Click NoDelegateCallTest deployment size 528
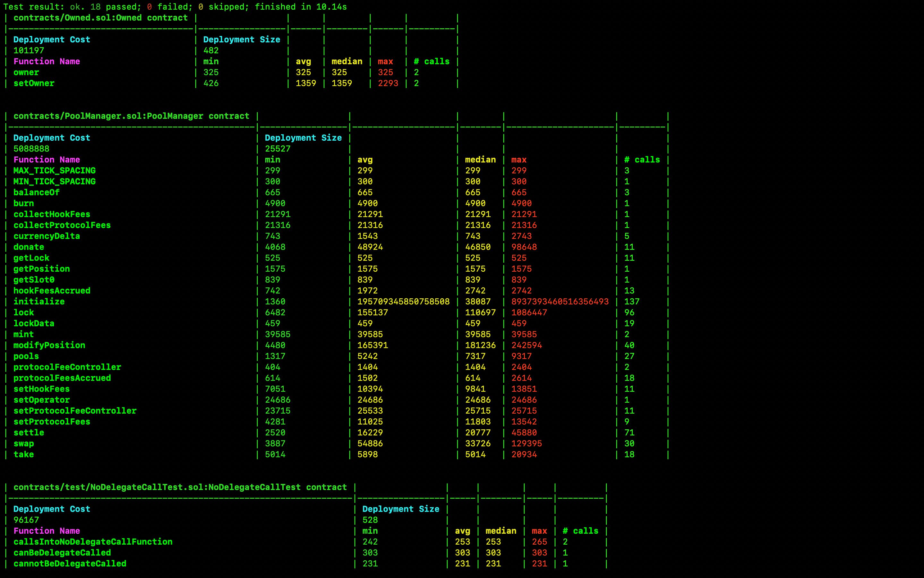The image size is (924, 578). click(370, 520)
